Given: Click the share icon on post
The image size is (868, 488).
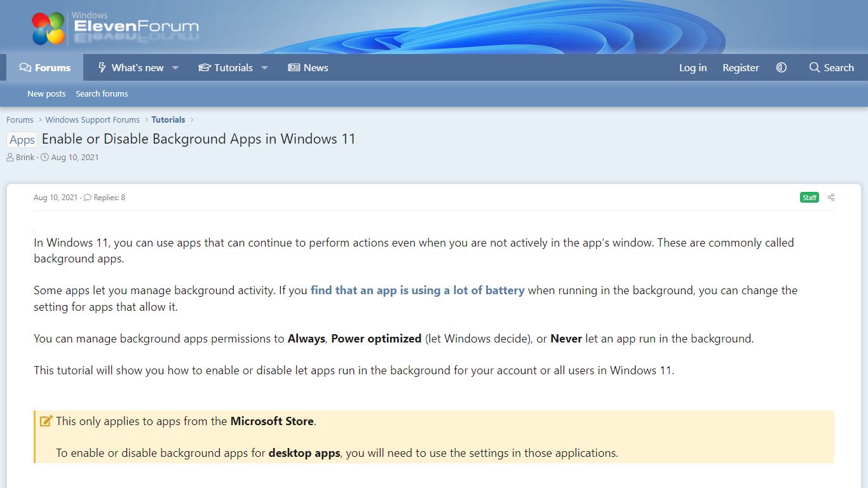Looking at the screenshot, I should tap(831, 198).
